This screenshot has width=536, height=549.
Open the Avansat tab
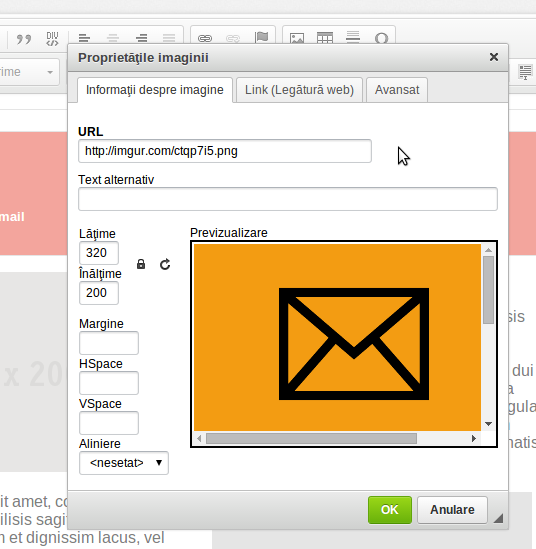coord(397,90)
